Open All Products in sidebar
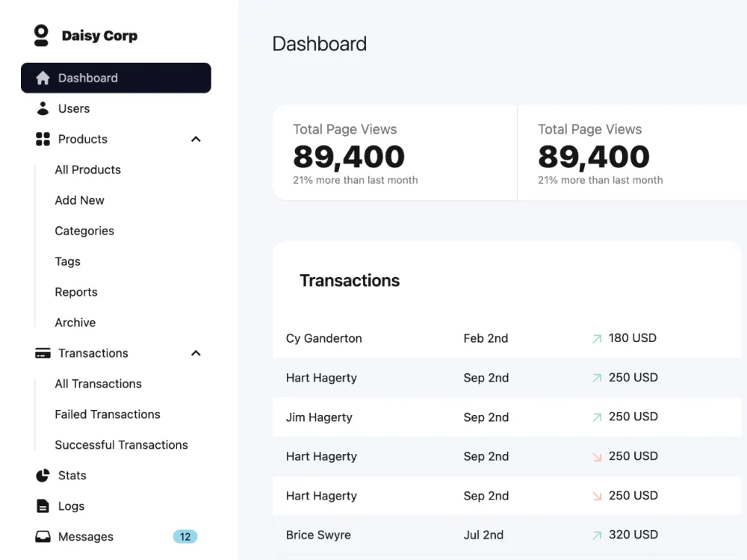 87,169
